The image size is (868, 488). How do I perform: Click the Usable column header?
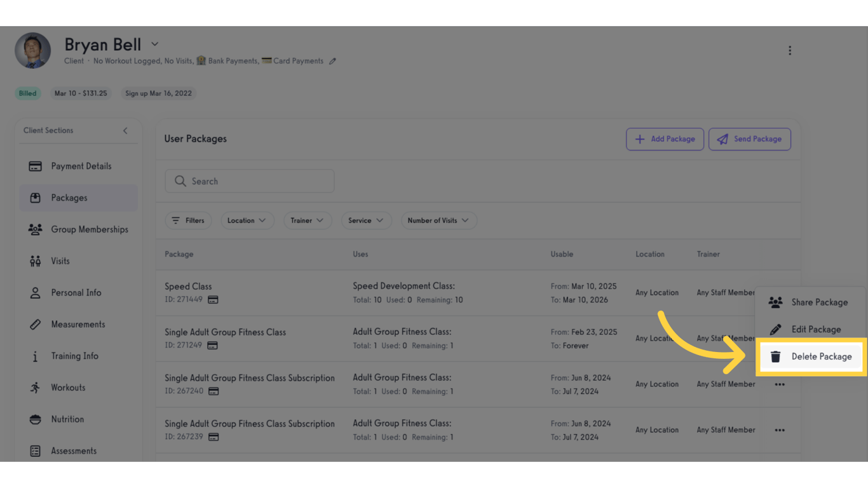tap(562, 254)
